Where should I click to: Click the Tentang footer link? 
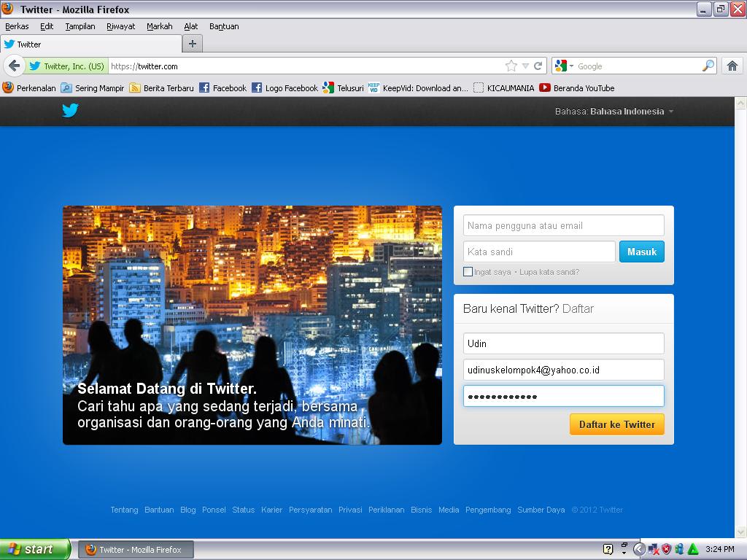coord(124,510)
